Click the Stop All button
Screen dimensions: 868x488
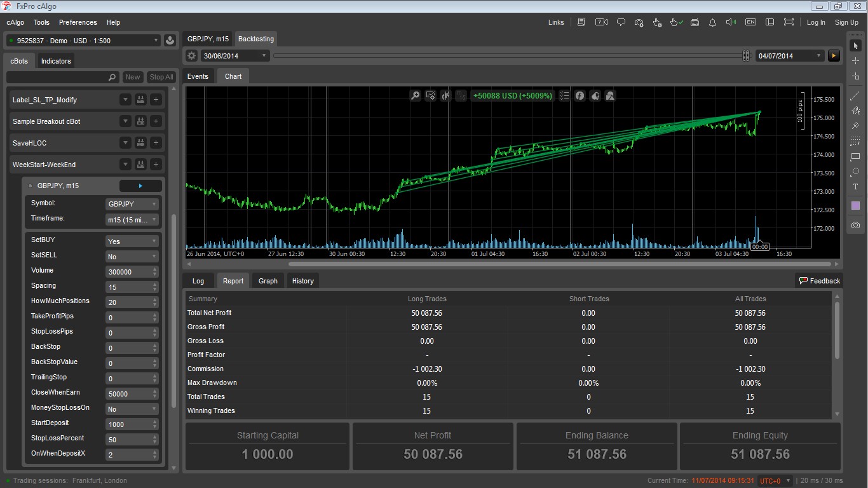point(161,77)
